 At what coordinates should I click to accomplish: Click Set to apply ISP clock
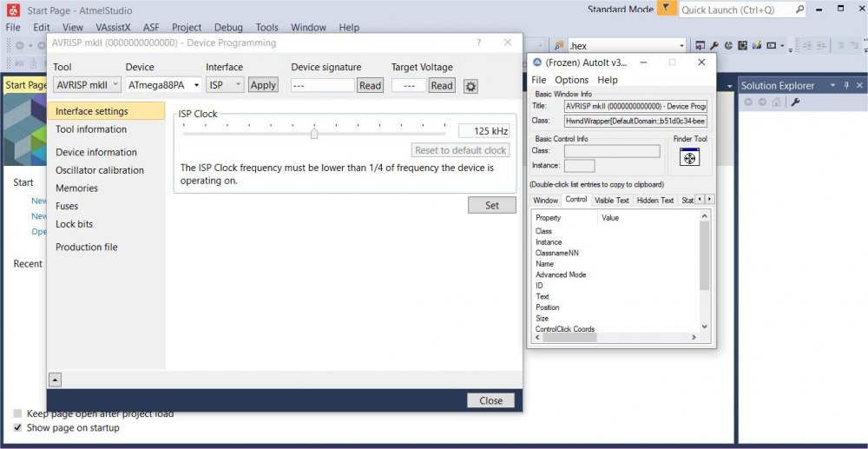(492, 206)
